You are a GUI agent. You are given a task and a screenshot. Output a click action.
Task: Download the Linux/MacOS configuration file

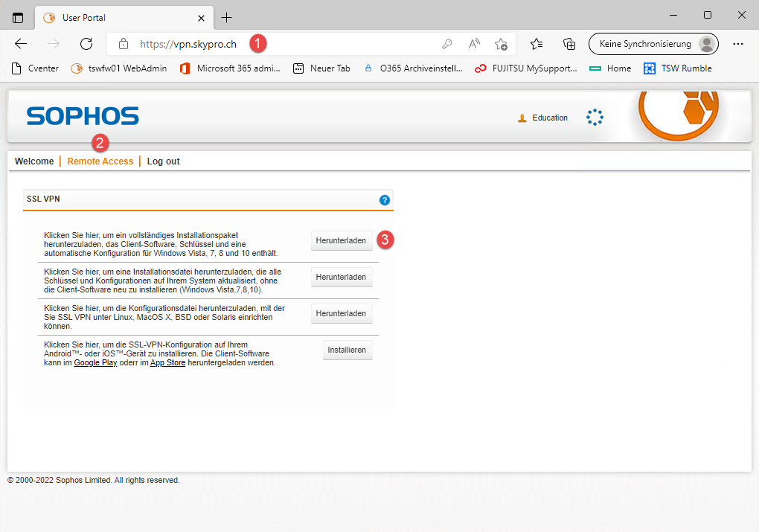pyautogui.click(x=342, y=313)
